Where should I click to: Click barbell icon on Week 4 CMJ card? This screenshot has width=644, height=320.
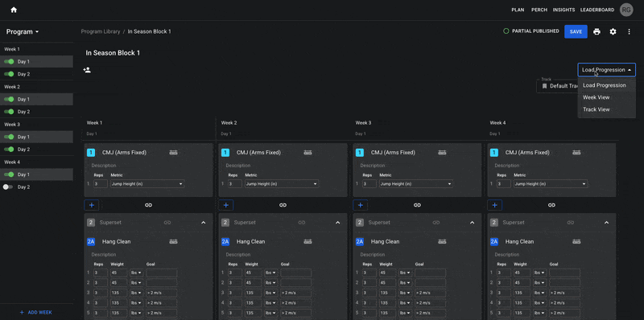[x=576, y=152]
